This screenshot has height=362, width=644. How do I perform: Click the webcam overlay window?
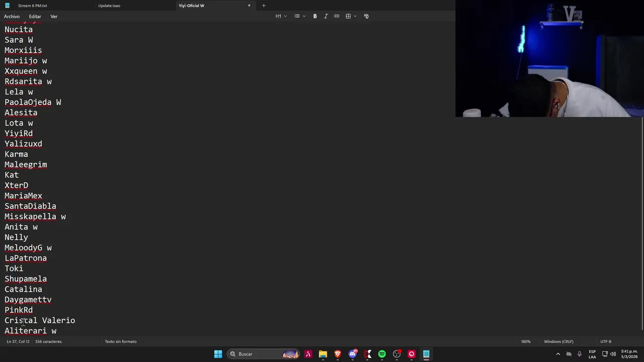pyautogui.click(x=549, y=58)
